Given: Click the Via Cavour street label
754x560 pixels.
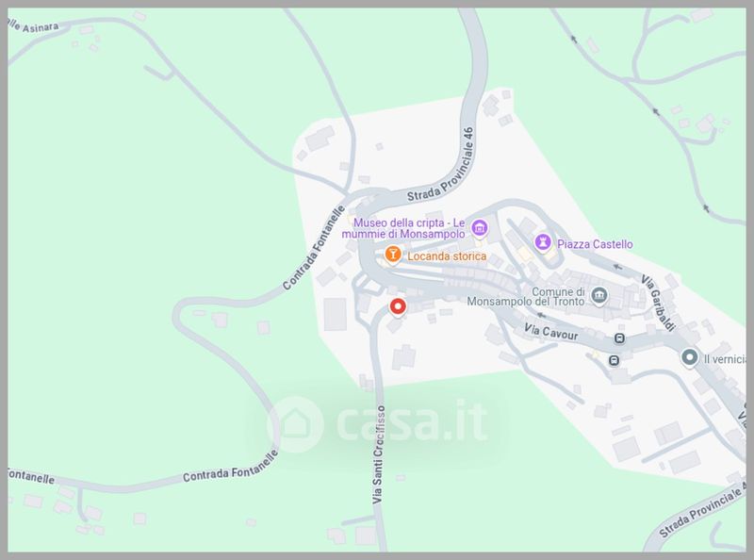Looking at the screenshot, I should (x=550, y=332).
